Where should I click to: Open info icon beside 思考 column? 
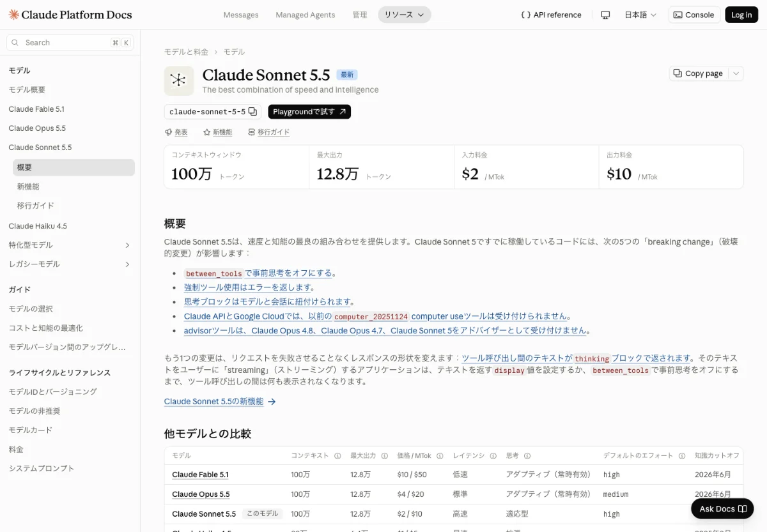[527, 456]
